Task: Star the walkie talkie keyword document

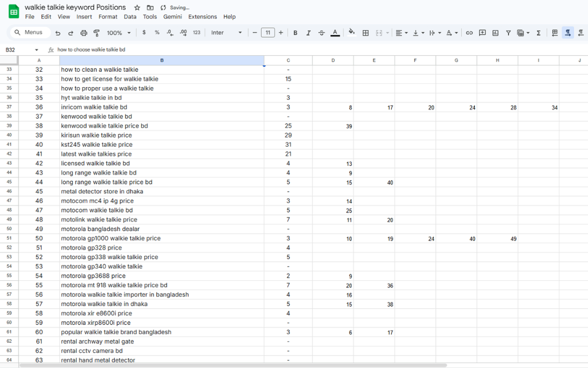Action: 137,8
